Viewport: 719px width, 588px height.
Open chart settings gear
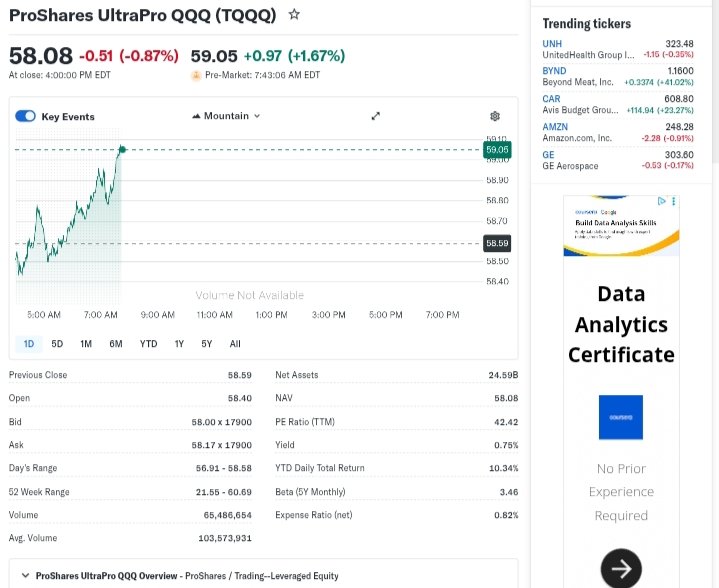494,117
